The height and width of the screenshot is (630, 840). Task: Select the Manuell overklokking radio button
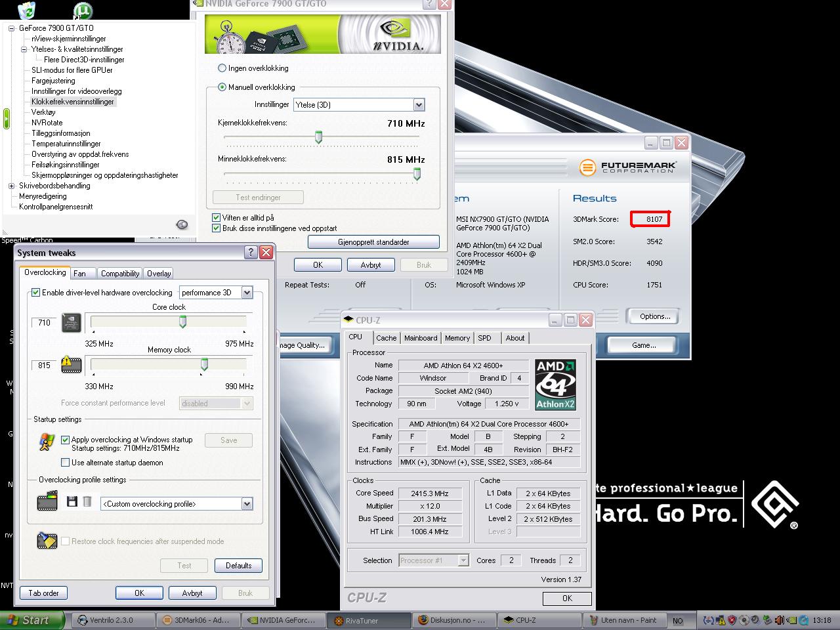[222, 87]
